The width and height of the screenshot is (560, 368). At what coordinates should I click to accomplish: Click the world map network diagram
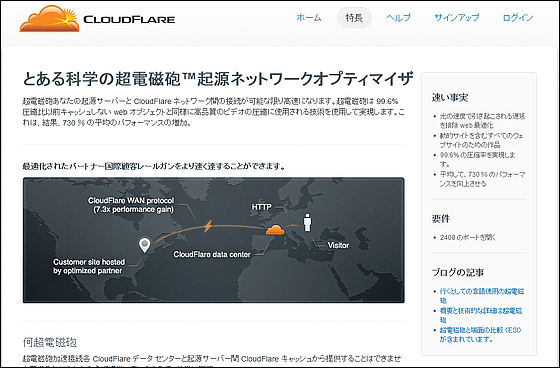pyautogui.click(x=214, y=240)
